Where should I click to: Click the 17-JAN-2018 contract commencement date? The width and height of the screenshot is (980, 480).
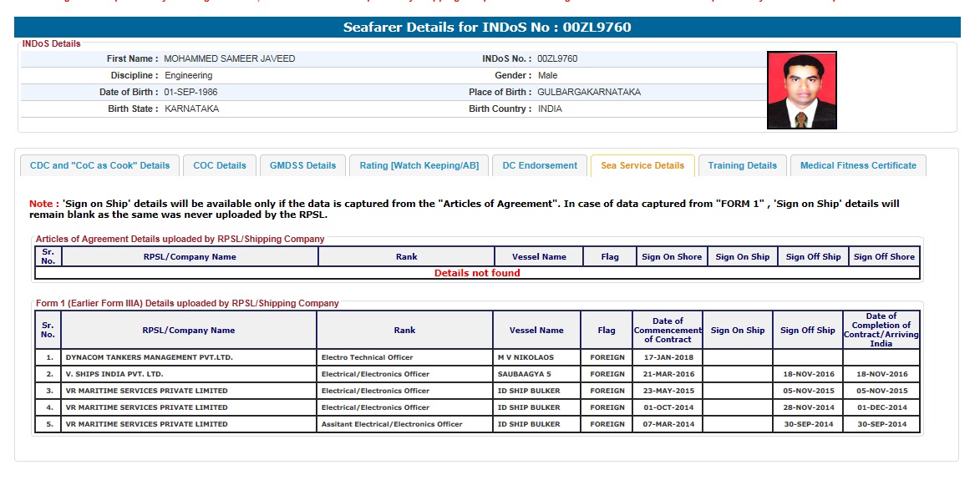(667, 357)
